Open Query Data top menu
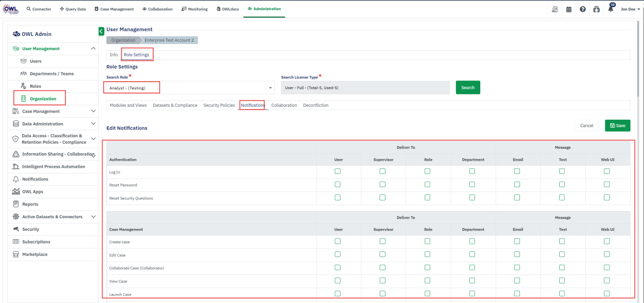The width and height of the screenshot is (644, 303). tap(73, 9)
